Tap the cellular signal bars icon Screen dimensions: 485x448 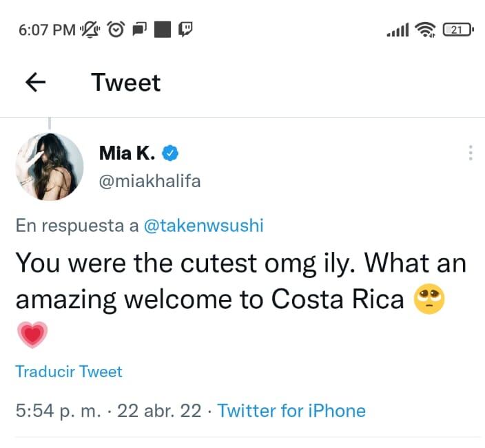(398, 30)
